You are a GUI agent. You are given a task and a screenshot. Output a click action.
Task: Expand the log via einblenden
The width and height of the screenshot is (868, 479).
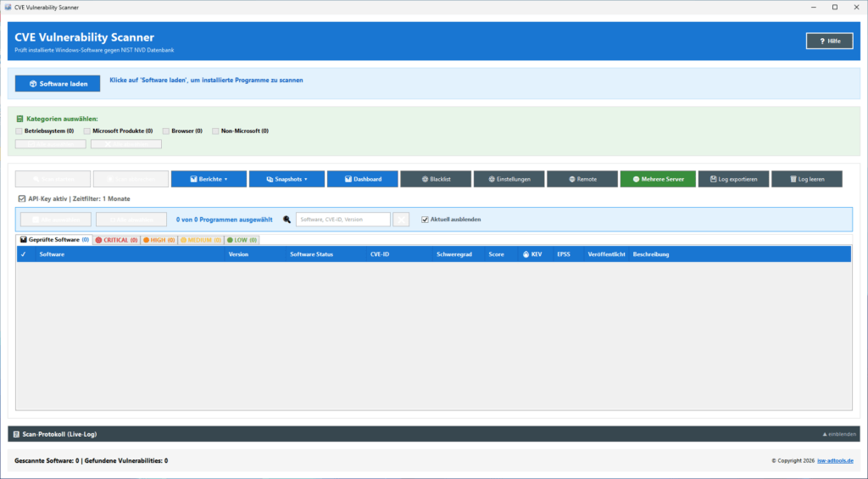839,434
